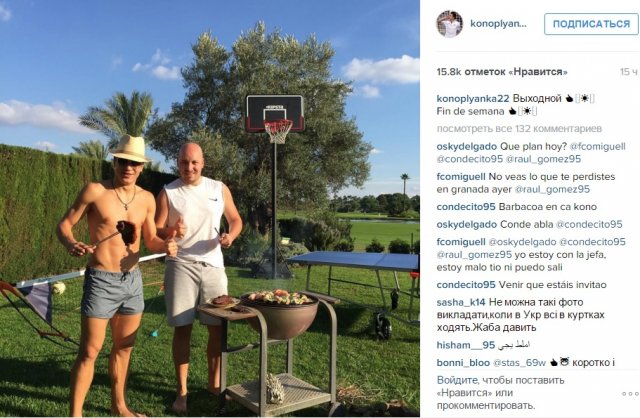Screen dimensions: 640x418
Task: Click the 15 ч post timestamp
Action: click(x=629, y=72)
